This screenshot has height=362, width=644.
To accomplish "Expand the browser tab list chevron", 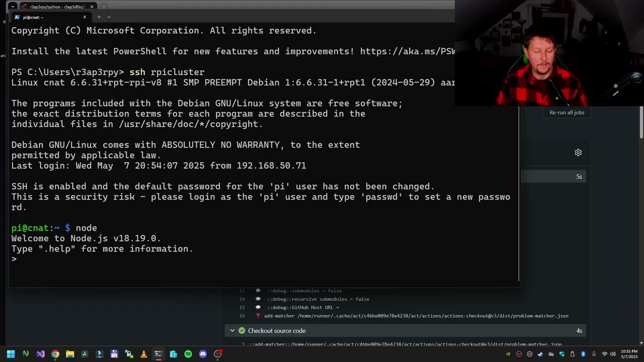I will pos(13,7).
